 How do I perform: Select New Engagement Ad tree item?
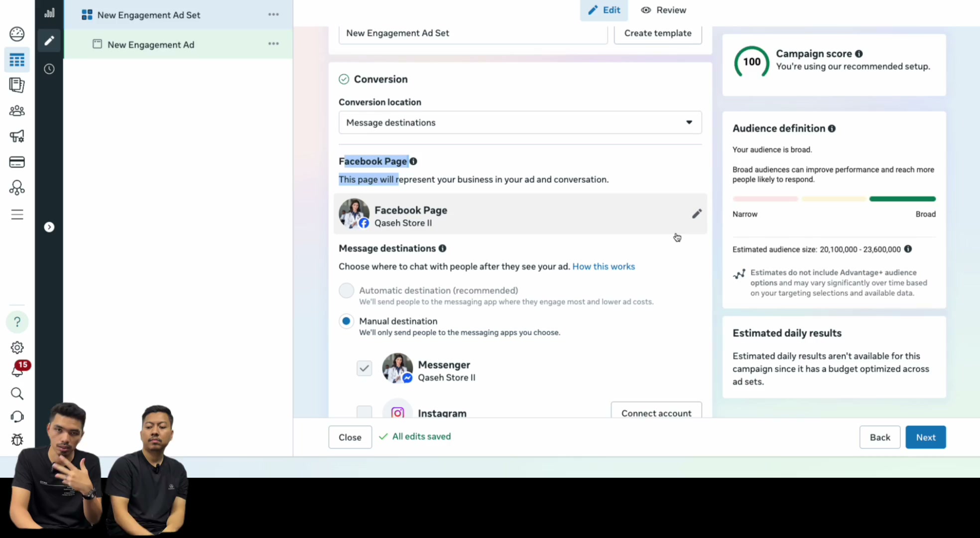tap(178, 44)
